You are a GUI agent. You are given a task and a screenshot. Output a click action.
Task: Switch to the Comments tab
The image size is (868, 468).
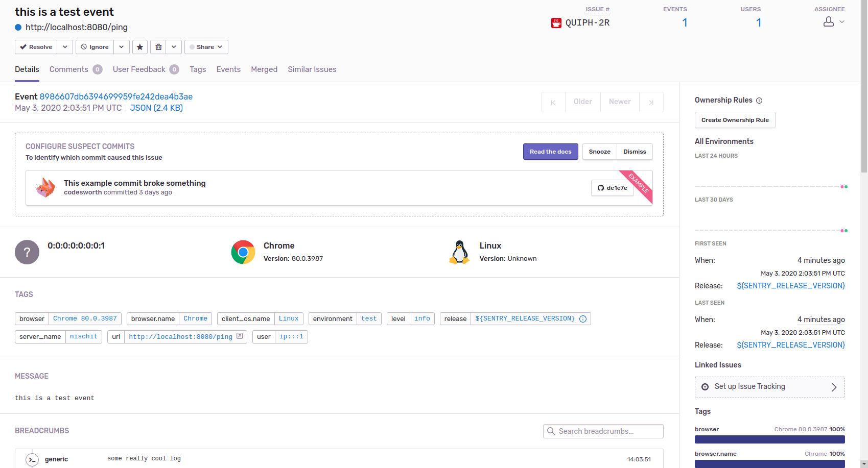(76, 69)
